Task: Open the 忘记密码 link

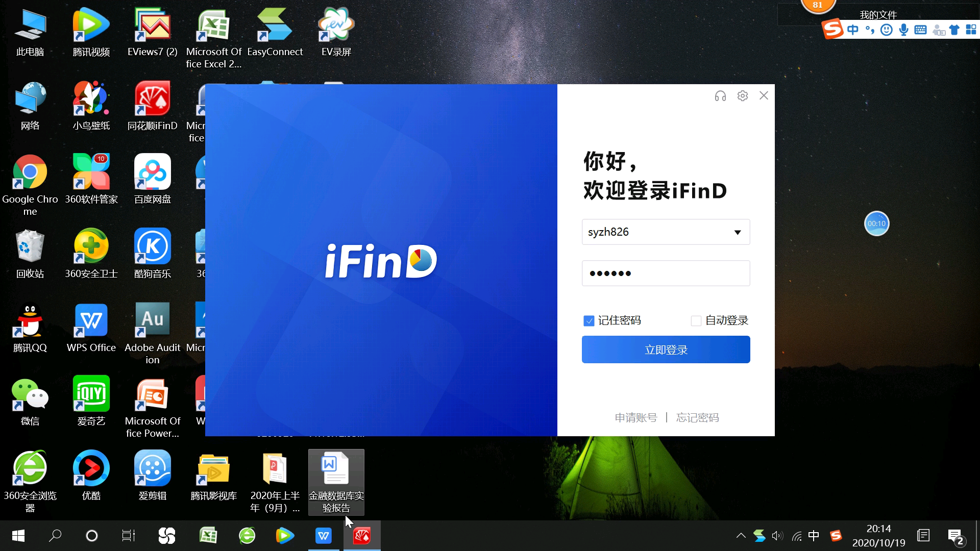Action: point(697,418)
